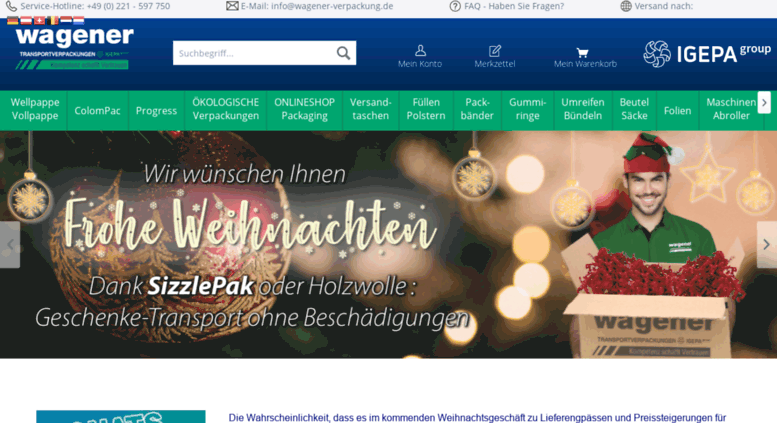Open Mein Konto user icon

click(420, 51)
